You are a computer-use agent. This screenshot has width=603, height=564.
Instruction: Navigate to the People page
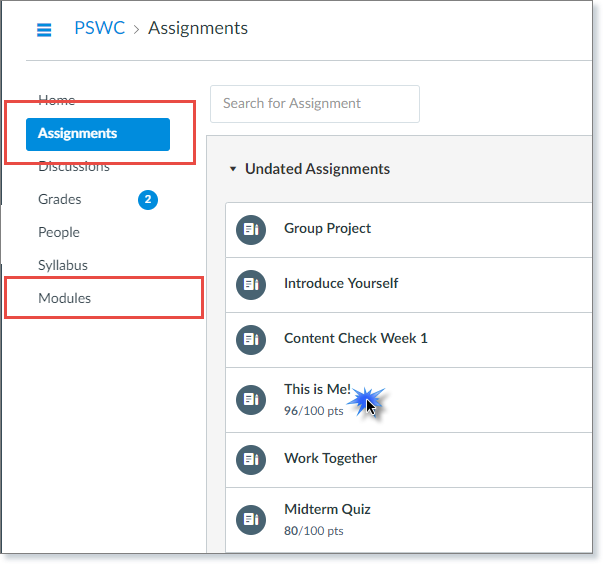click(59, 232)
